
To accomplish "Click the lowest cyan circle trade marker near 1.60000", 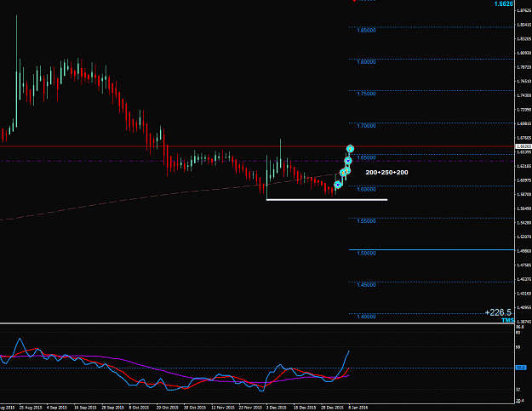I will pyautogui.click(x=338, y=185).
